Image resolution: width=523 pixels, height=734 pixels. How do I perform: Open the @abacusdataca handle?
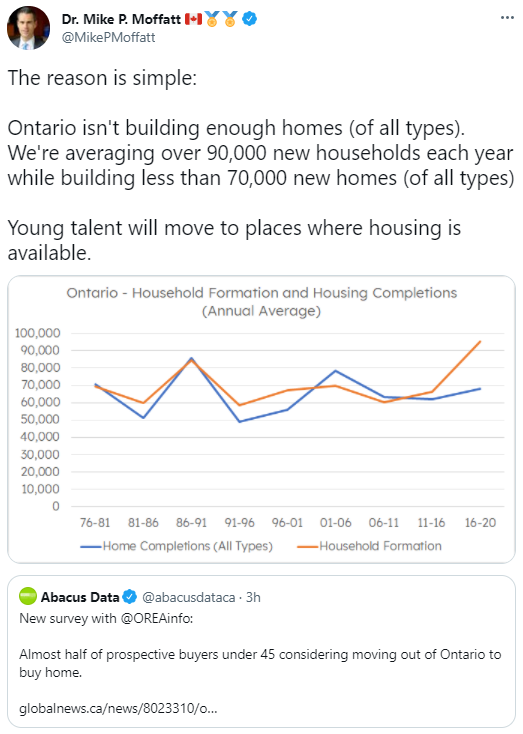(x=188, y=597)
